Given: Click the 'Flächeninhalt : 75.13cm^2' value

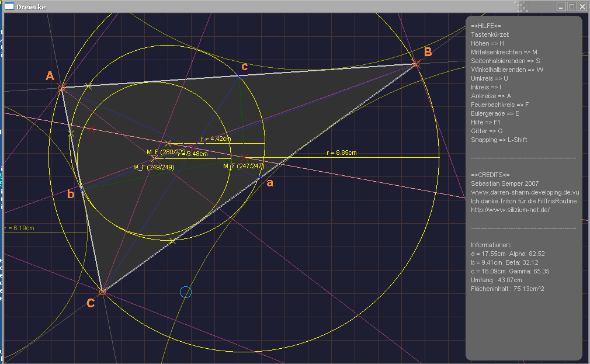Looking at the screenshot, I should coord(507,289).
